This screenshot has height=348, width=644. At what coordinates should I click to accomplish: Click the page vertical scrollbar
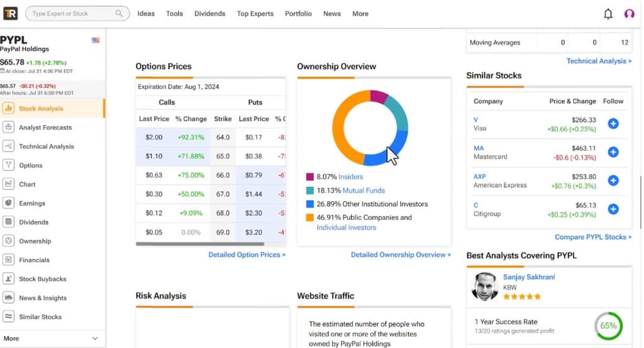(641, 202)
